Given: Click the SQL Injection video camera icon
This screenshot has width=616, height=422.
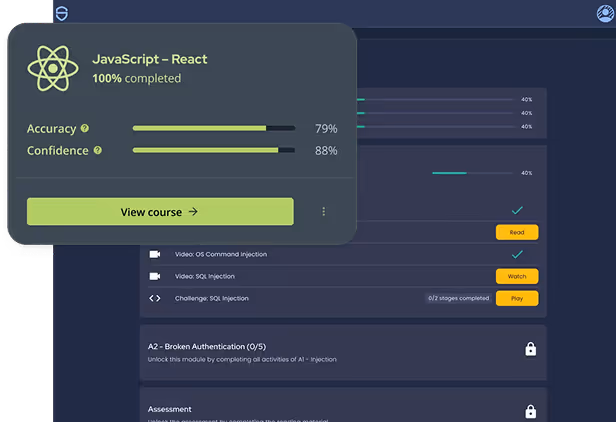Looking at the screenshot, I should tap(155, 276).
